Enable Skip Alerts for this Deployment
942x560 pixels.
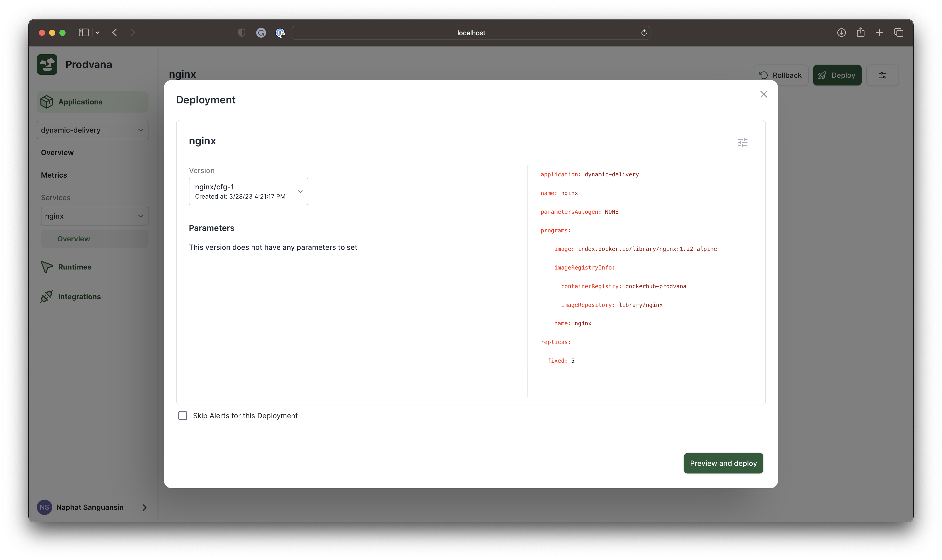183,415
